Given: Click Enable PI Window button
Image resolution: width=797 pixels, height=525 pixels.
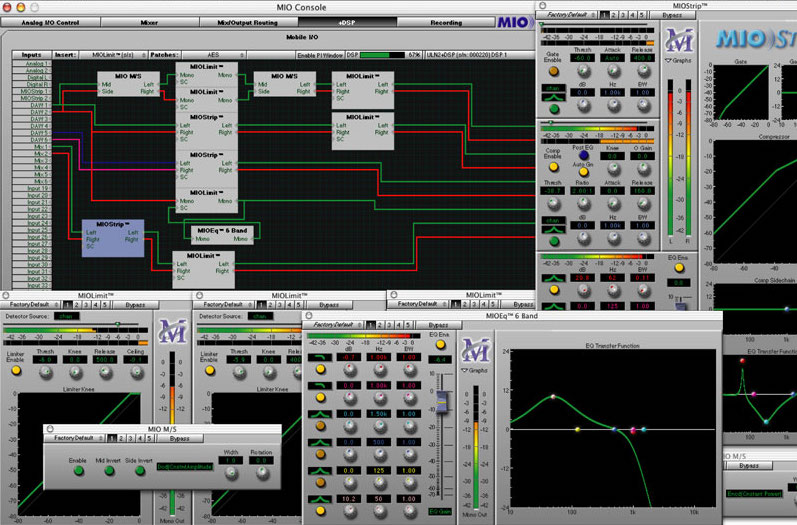Looking at the screenshot, I should point(320,55).
